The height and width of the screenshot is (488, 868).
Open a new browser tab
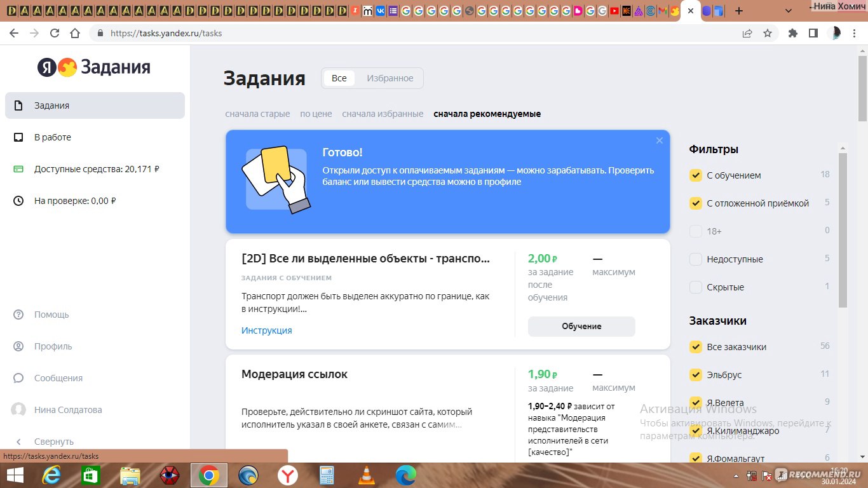pyautogui.click(x=738, y=11)
